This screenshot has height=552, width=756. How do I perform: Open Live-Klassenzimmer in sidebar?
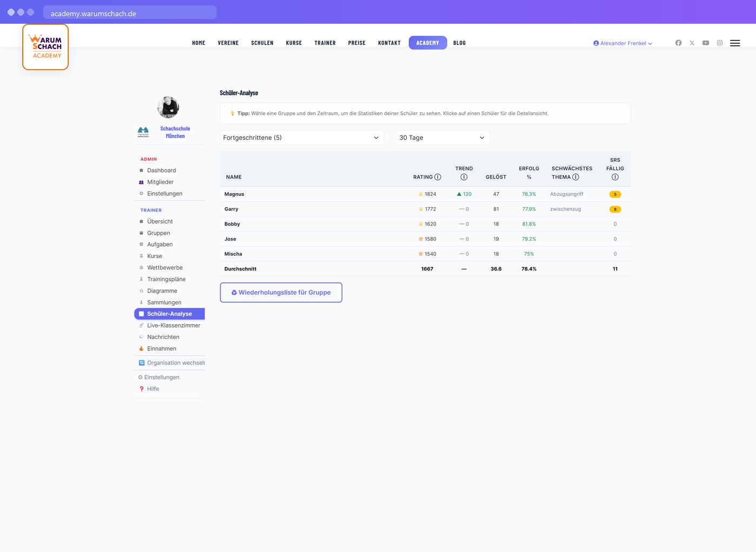click(x=173, y=325)
